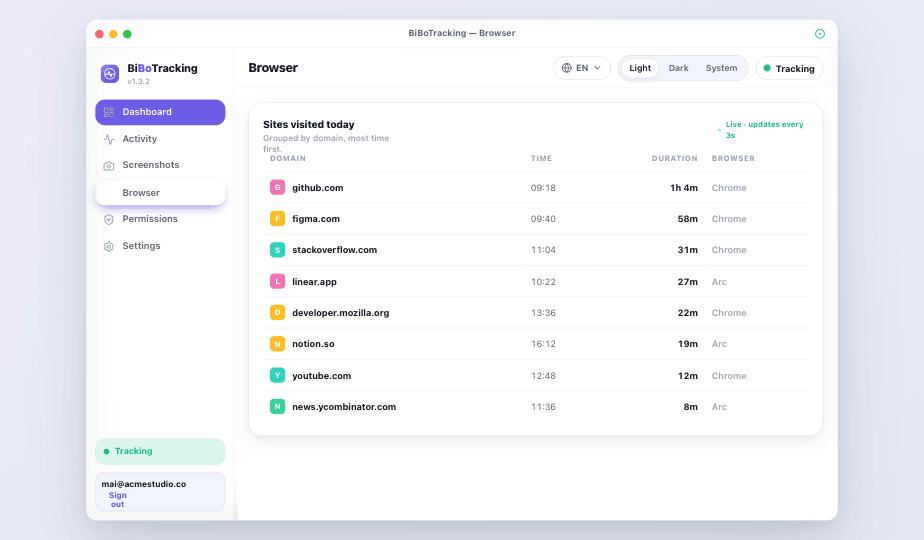Open the Screenshots section
Screen dimensions: 924x540
coord(160,165)
